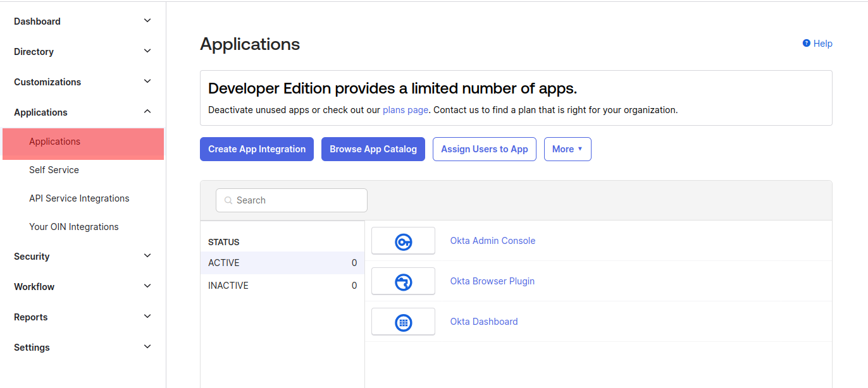Expand the Directory sidebar section
Image resolution: width=868 pixels, height=388 pixels.
click(x=147, y=51)
